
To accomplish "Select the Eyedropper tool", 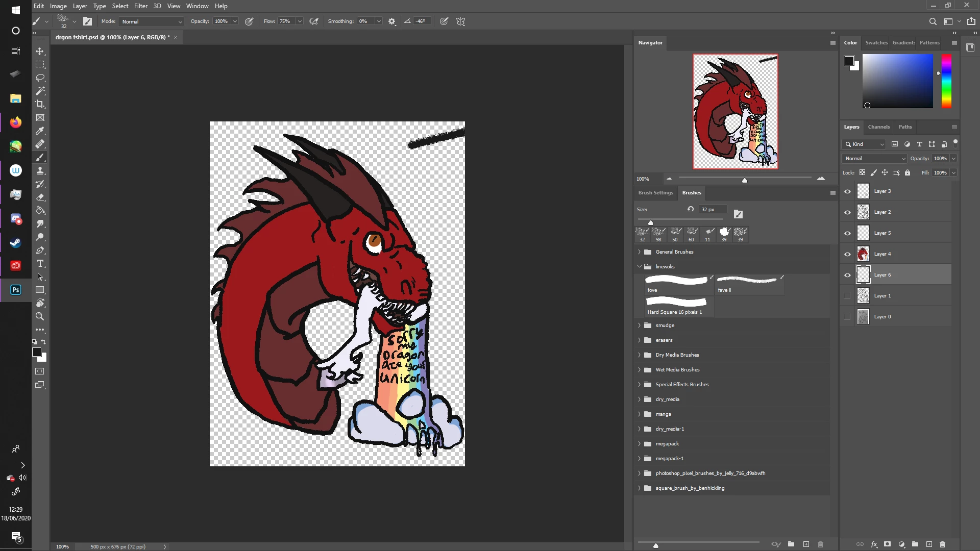I will click(x=40, y=131).
